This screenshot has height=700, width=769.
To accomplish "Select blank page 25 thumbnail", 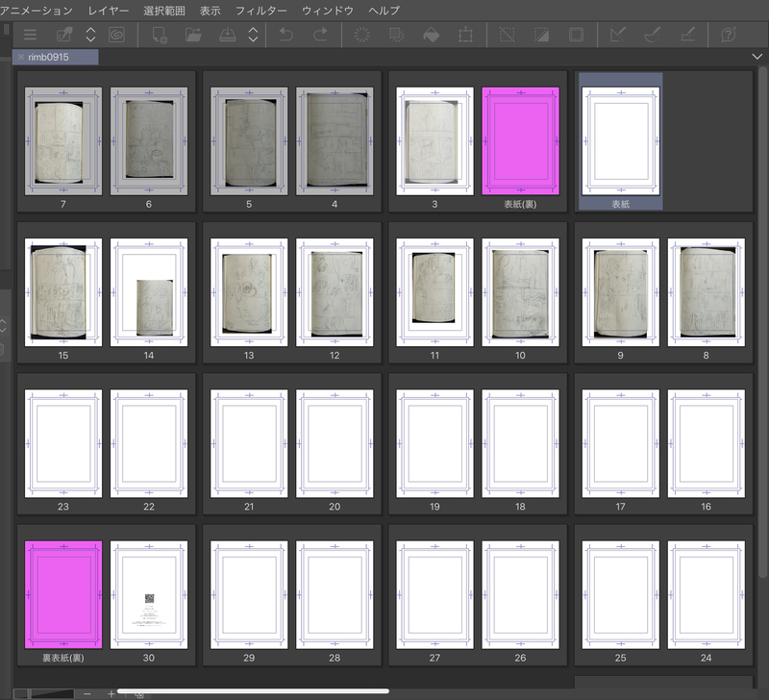I will [x=620, y=595].
